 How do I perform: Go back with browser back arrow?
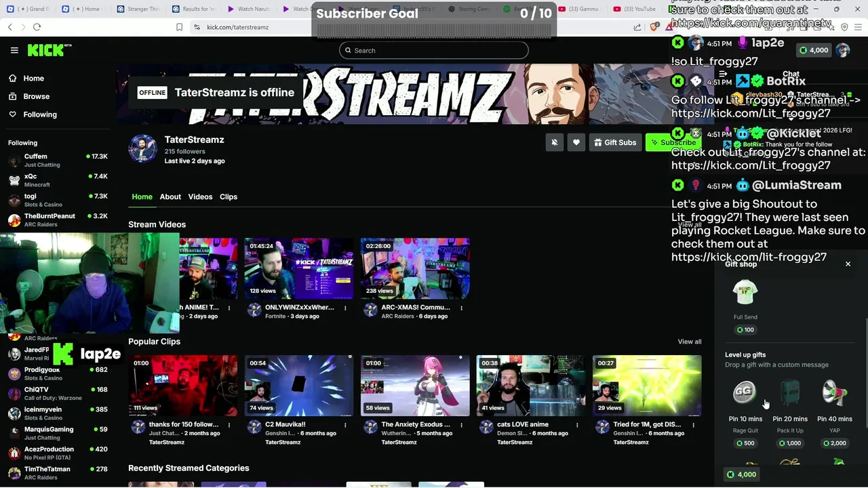pyautogui.click(x=9, y=27)
